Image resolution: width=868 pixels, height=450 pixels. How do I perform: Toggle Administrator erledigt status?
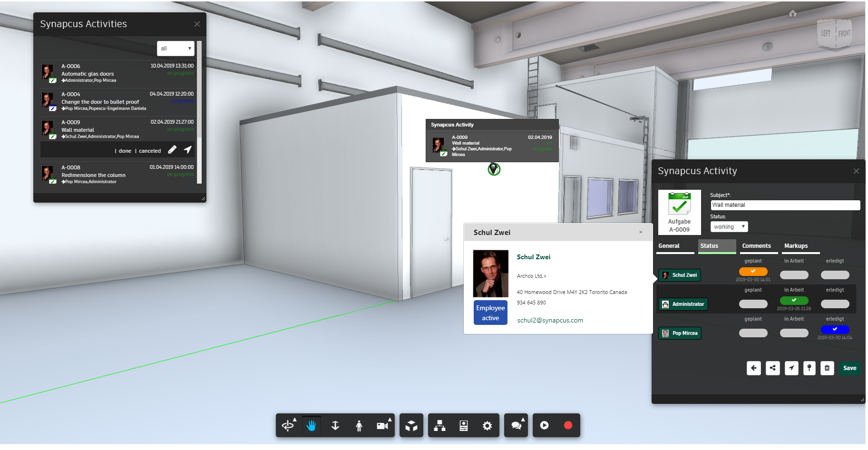click(835, 304)
